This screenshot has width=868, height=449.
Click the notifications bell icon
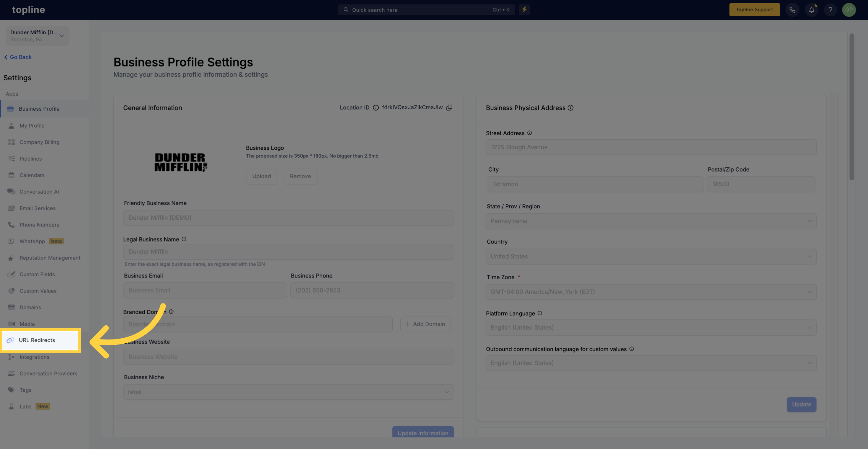pos(812,10)
